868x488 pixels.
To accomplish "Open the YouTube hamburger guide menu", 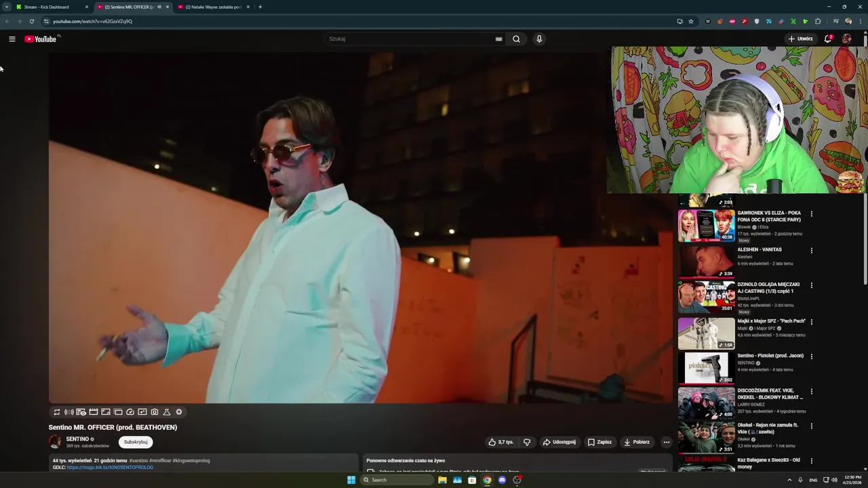I will coord(12,39).
